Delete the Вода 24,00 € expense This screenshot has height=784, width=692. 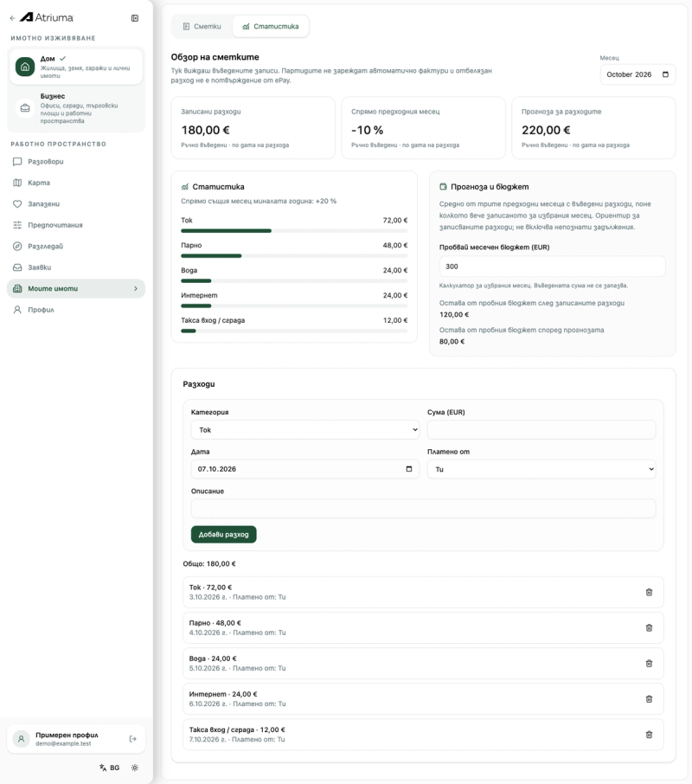pos(649,663)
